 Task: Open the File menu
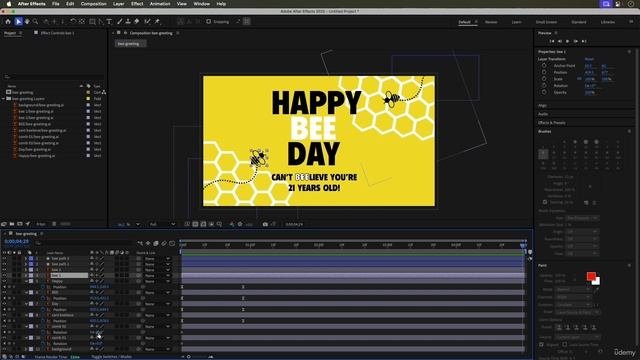pyautogui.click(x=56, y=4)
